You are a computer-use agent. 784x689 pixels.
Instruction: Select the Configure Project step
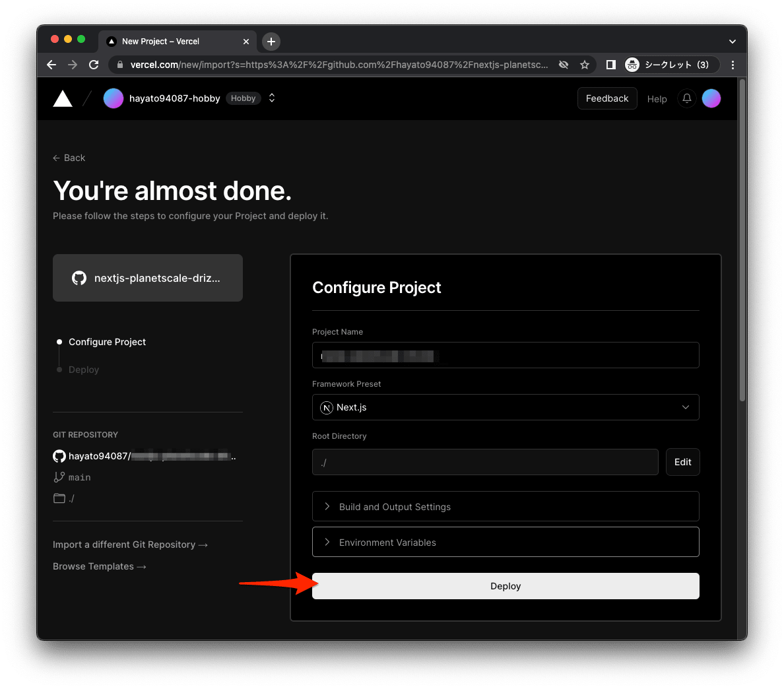coord(107,342)
